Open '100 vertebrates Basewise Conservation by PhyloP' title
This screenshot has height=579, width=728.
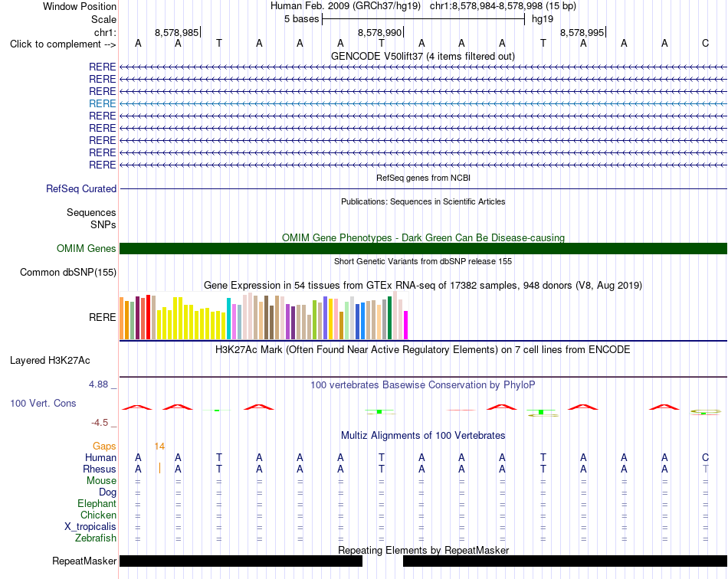point(422,385)
